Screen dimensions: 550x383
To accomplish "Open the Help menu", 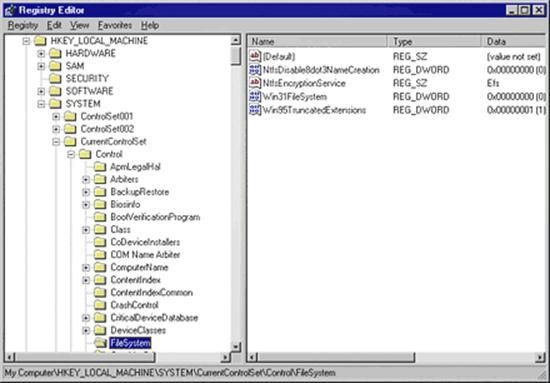I will tap(150, 26).
